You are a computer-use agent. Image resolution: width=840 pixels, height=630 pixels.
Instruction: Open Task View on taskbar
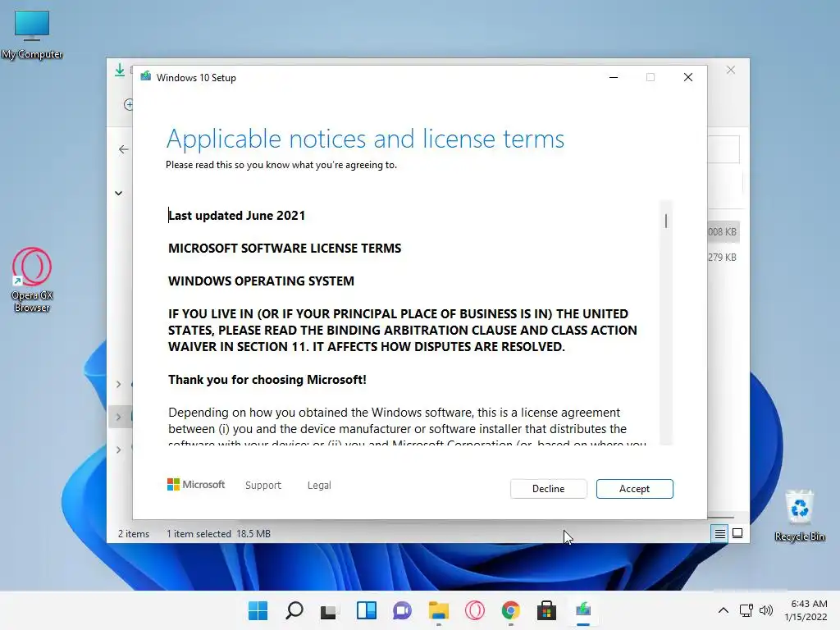coord(328,610)
